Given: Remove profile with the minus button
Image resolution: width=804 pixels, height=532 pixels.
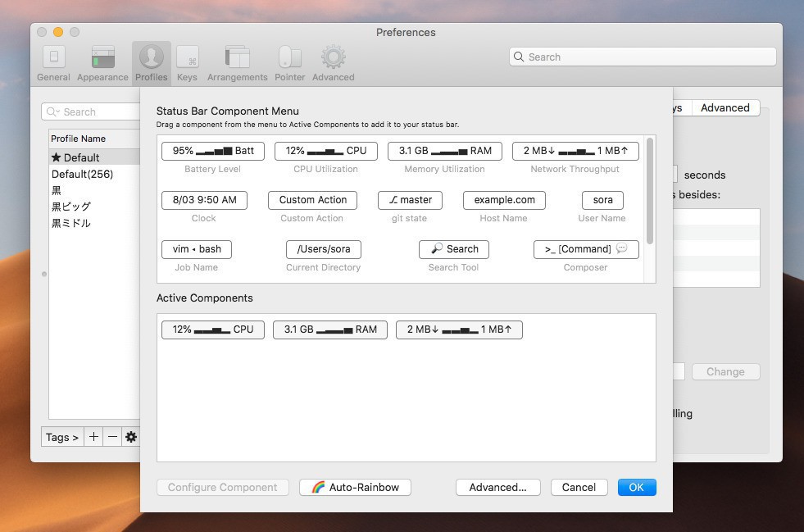Looking at the screenshot, I should (112, 437).
